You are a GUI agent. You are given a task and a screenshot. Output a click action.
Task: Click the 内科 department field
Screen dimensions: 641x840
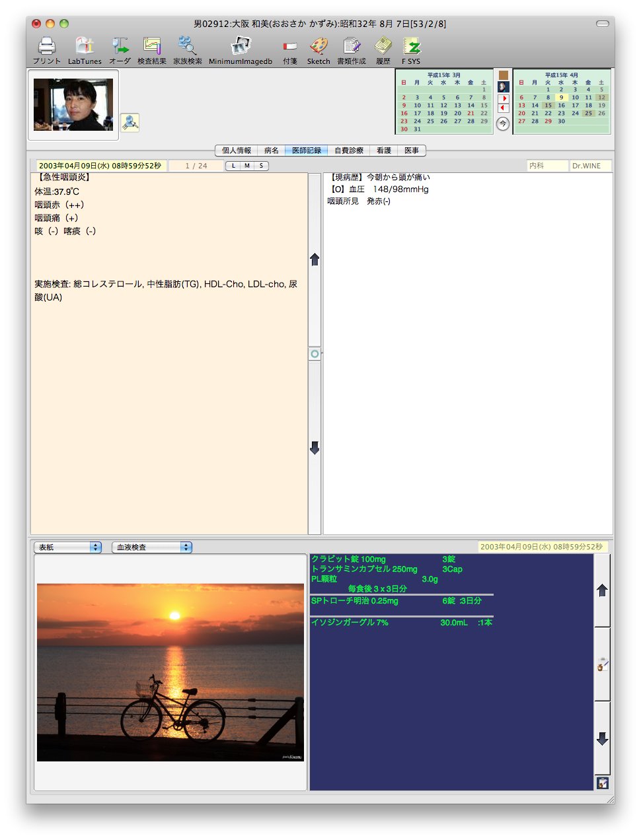tap(547, 166)
